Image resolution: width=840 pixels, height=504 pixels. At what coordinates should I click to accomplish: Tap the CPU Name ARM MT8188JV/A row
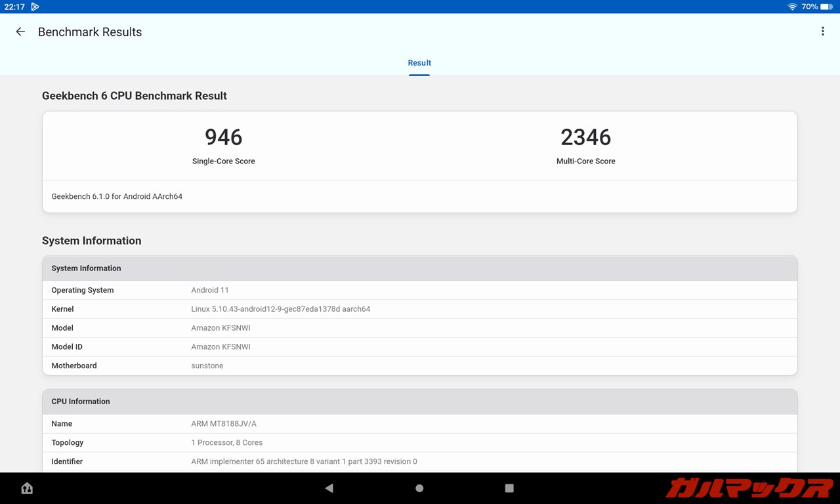pyautogui.click(x=419, y=424)
